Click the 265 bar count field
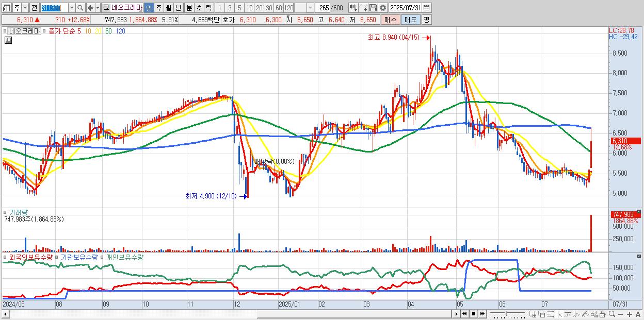Viewport: 644px width, 320px height. [323, 8]
